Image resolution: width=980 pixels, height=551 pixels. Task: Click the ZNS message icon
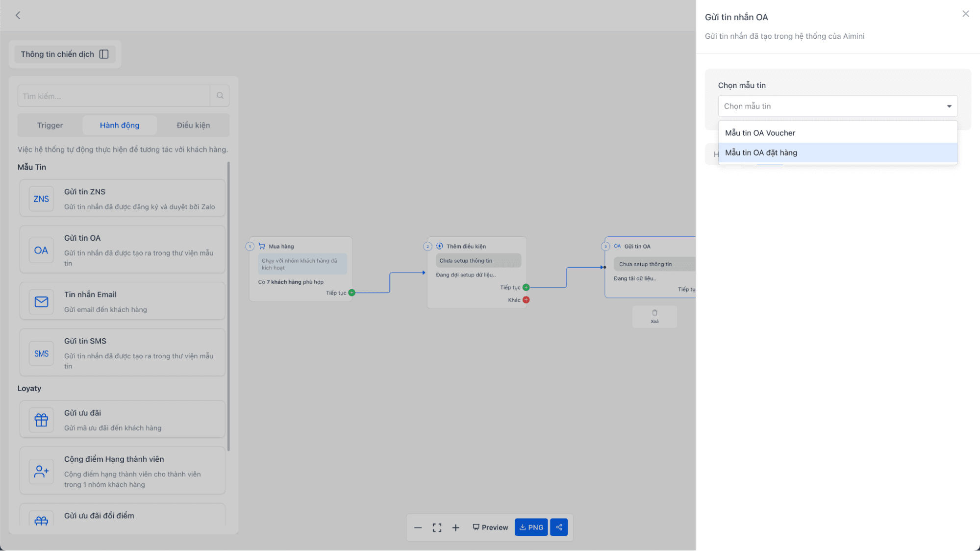tap(41, 199)
